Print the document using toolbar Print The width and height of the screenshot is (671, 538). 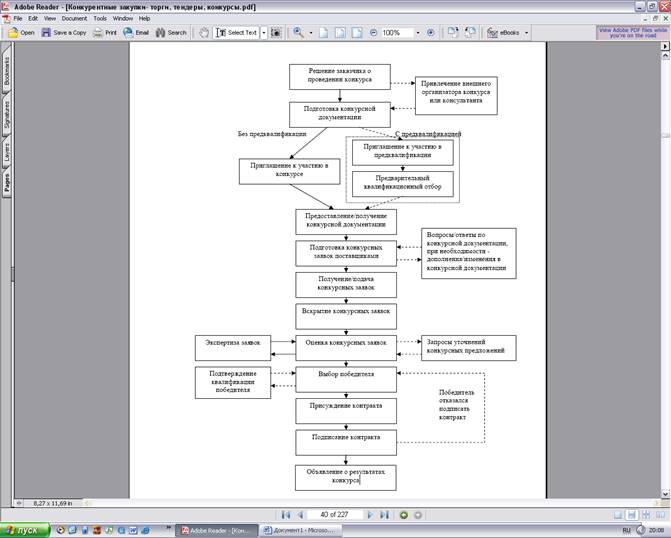point(104,32)
